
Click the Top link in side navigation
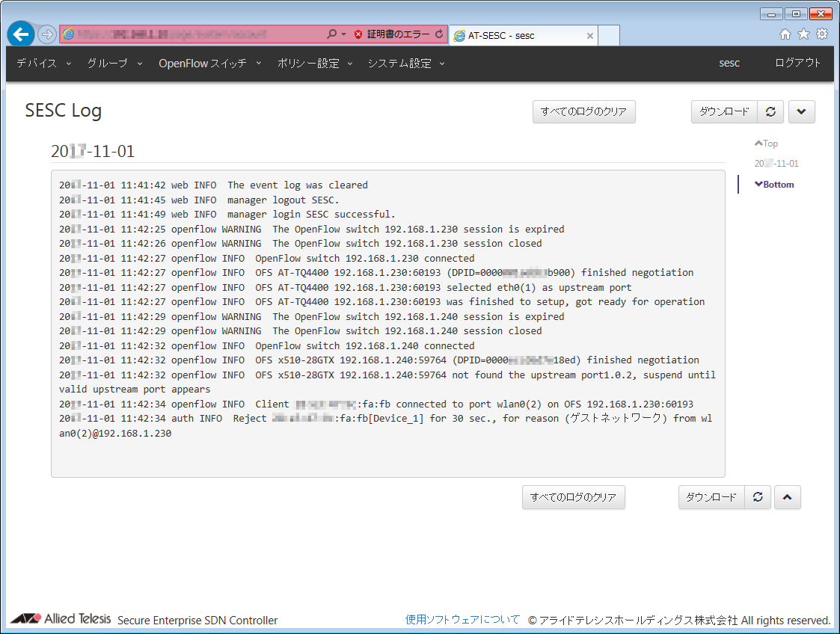tap(766, 144)
